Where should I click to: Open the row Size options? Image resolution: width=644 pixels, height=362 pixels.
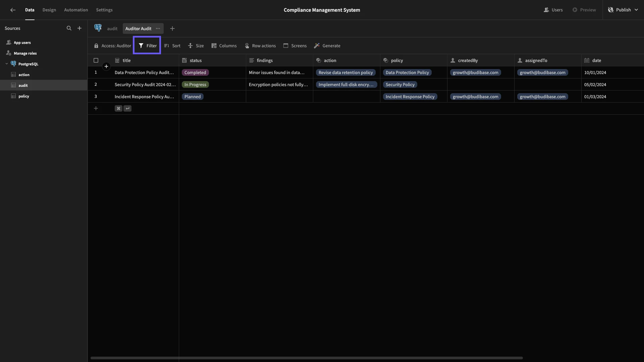(196, 46)
